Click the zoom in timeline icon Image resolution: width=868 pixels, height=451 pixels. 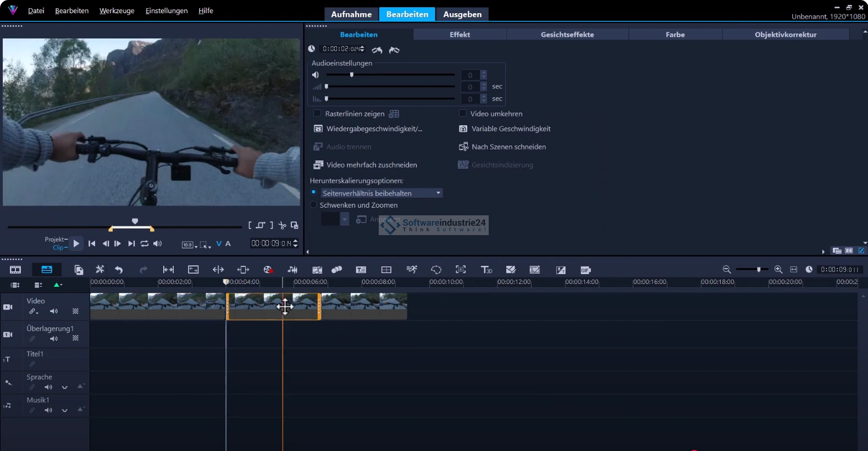(778, 270)
